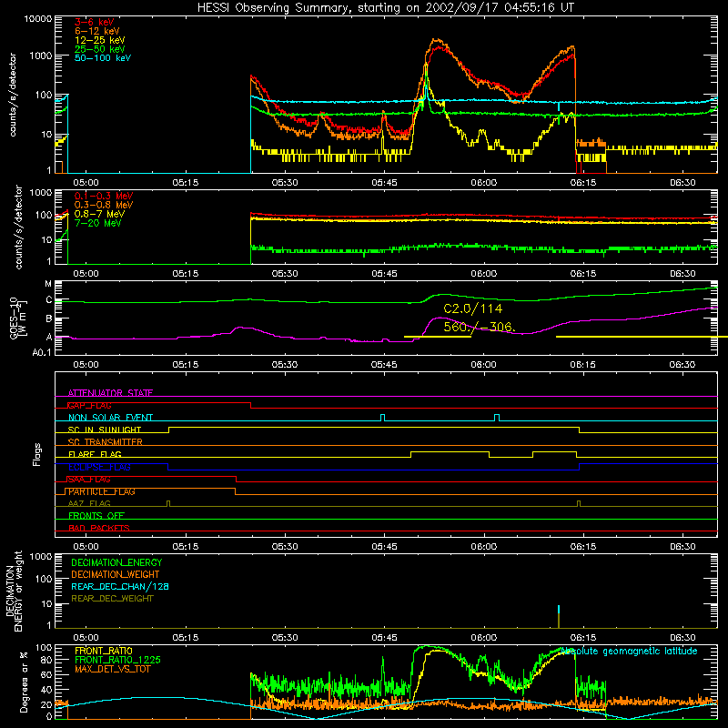
Task: Click the yellow 0.8-7 MeV legend label
Action: (99, 214)
